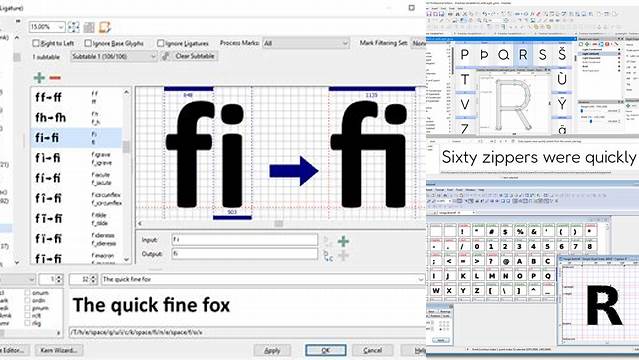This screenshot has width=639, height=360.
Task: Click the glyph path string field
Action: click(x=246, y=332)
